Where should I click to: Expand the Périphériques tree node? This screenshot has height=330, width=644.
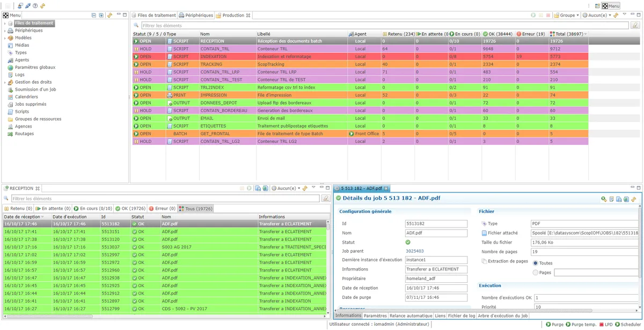tap(5, 31)
